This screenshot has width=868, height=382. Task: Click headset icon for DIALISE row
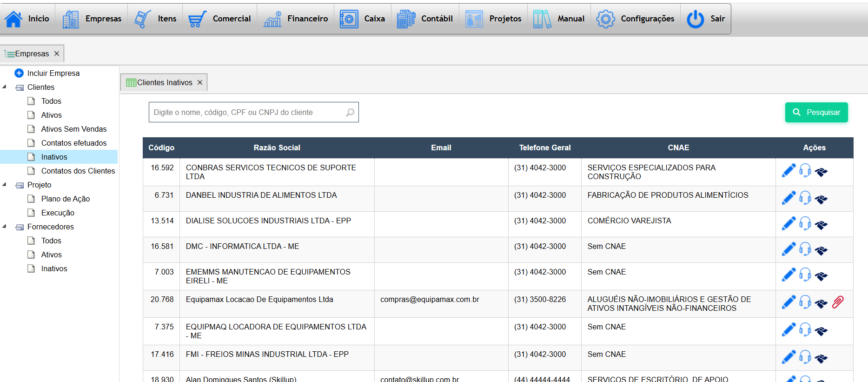(805, 224)
